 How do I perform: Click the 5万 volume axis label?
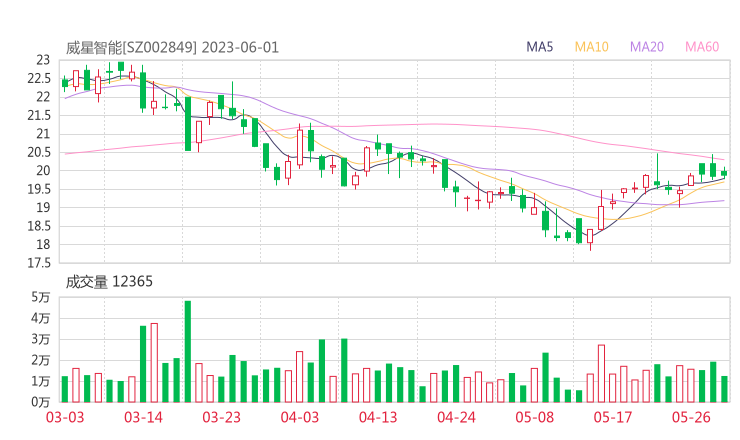41,297
